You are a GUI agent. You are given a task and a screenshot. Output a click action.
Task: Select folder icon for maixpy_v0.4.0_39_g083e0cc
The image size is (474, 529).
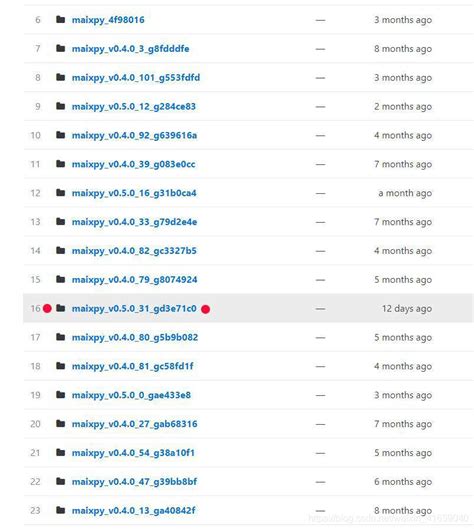click(x=60, y=164)
